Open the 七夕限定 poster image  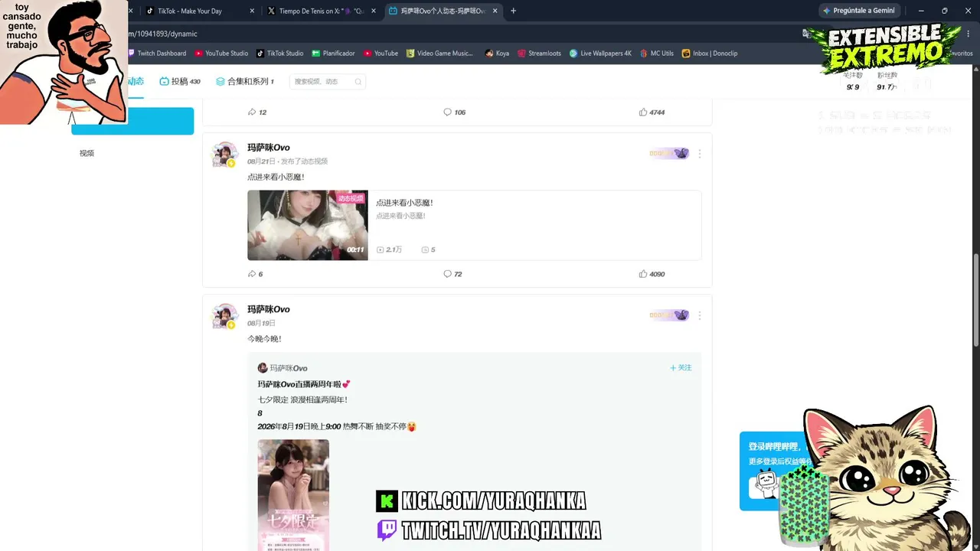[293, 495]
